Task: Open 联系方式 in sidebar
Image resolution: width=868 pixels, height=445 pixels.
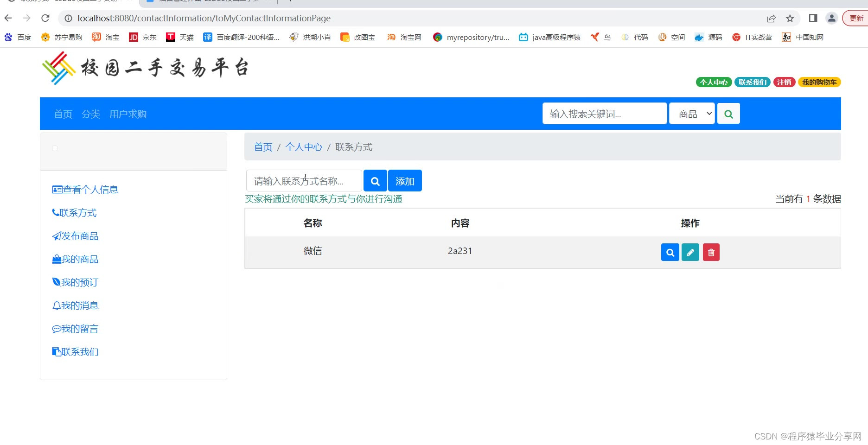Action: tap(74, 213)
